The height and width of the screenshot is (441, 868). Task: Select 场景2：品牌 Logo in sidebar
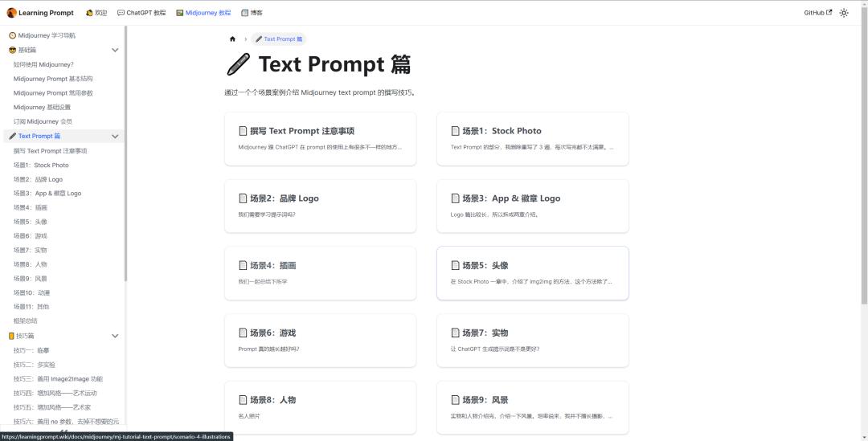(x=39, y=179)
